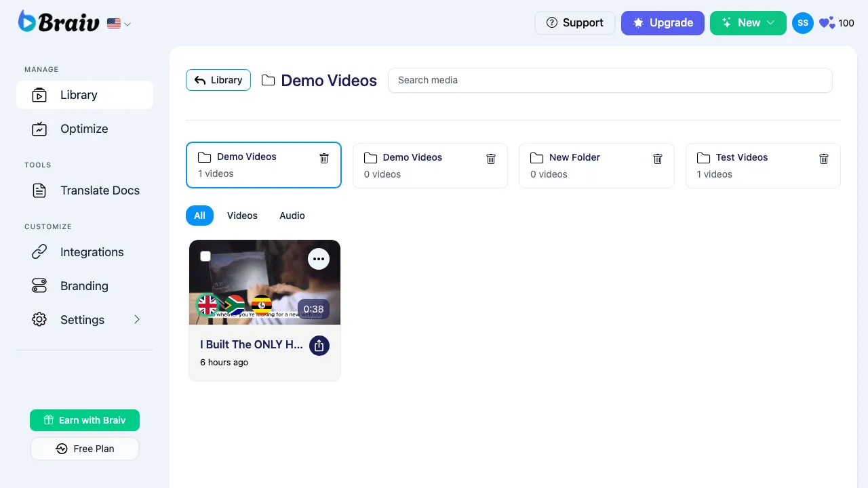Click the Upgrade button

point(663,23)
